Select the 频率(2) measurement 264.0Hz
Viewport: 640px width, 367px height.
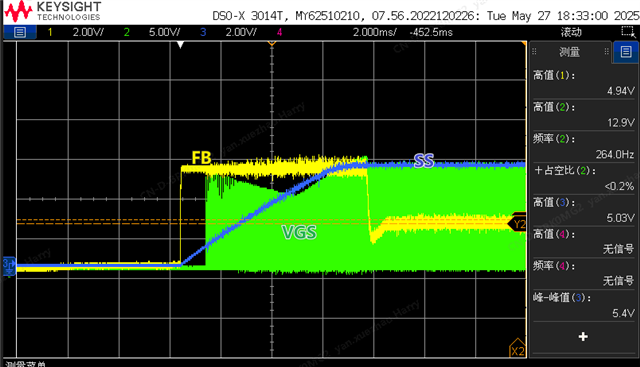tap(584, 147)
